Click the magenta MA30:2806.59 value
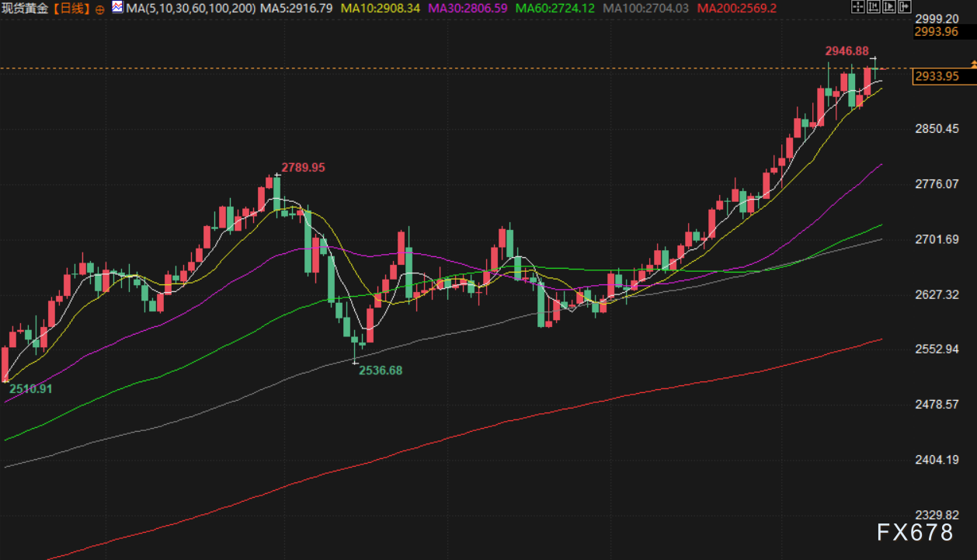Image resolution: width=977 pixels, height=560 pixels. point(468,9)
